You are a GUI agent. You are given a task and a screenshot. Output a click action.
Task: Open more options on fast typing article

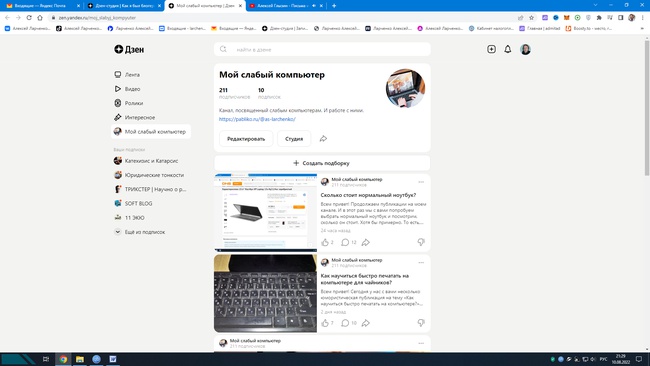pos(421,262)
